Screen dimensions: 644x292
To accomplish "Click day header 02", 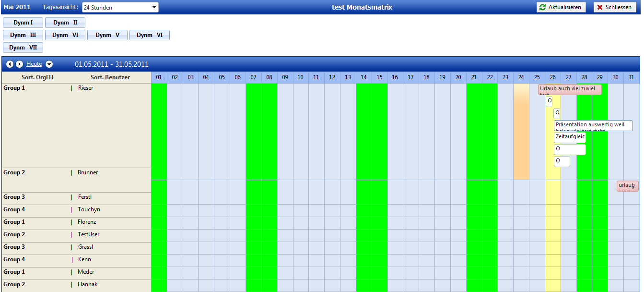I will point(175,77).
